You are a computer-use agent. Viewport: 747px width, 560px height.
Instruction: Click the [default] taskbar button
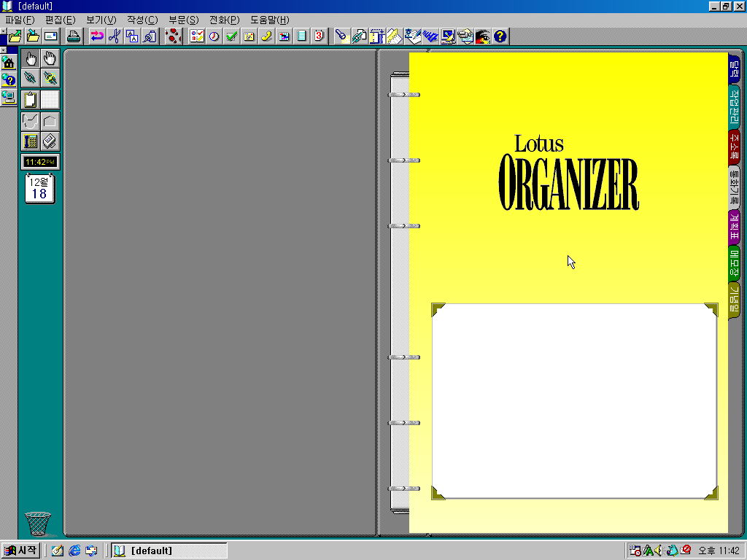tap(169, 551)
